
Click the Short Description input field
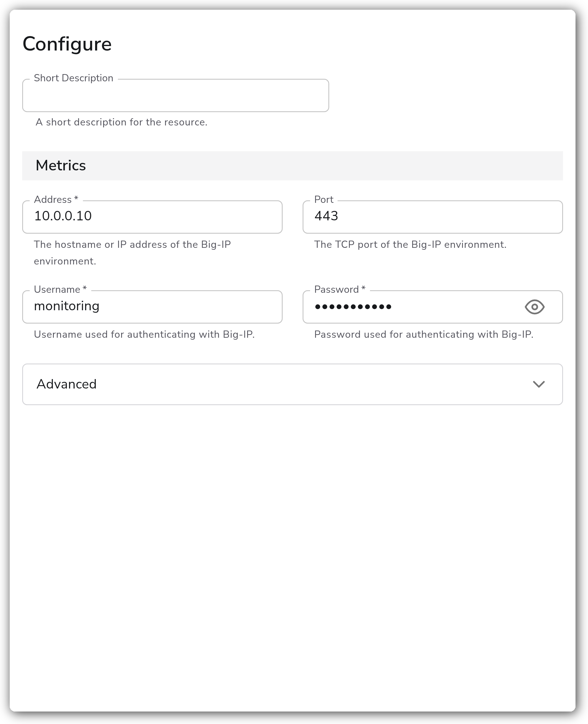(176, 95)
